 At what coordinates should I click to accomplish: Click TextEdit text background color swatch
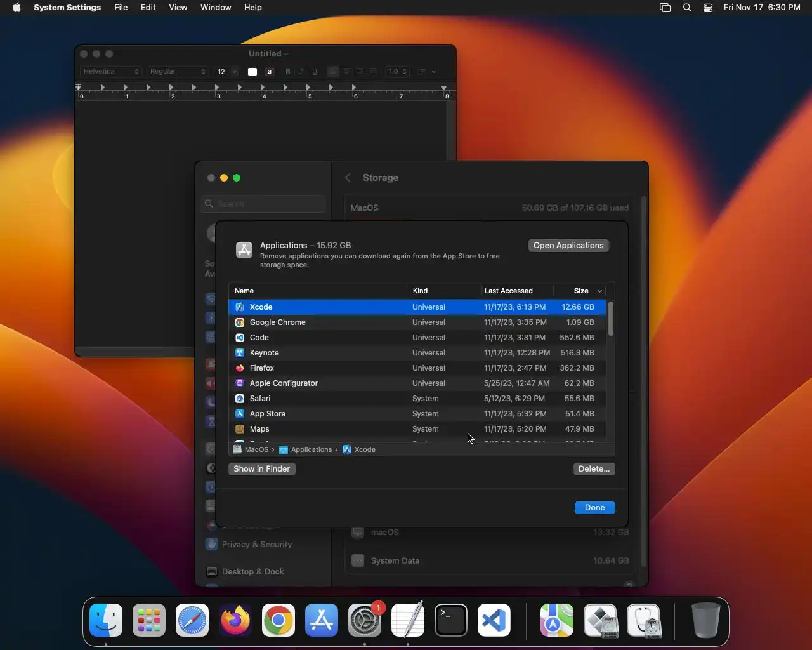[270, 72]
